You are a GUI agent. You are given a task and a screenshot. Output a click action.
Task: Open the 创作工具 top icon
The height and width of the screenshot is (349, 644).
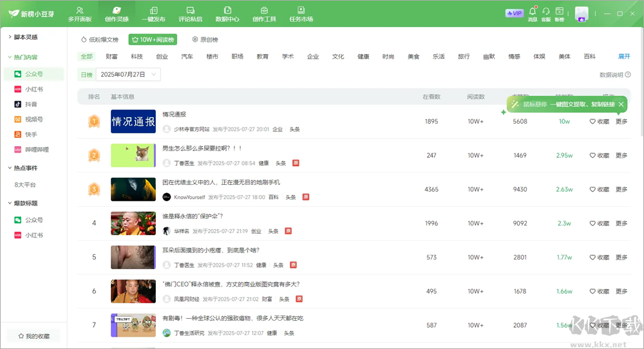pyautogui.click(x=264, y=14)
